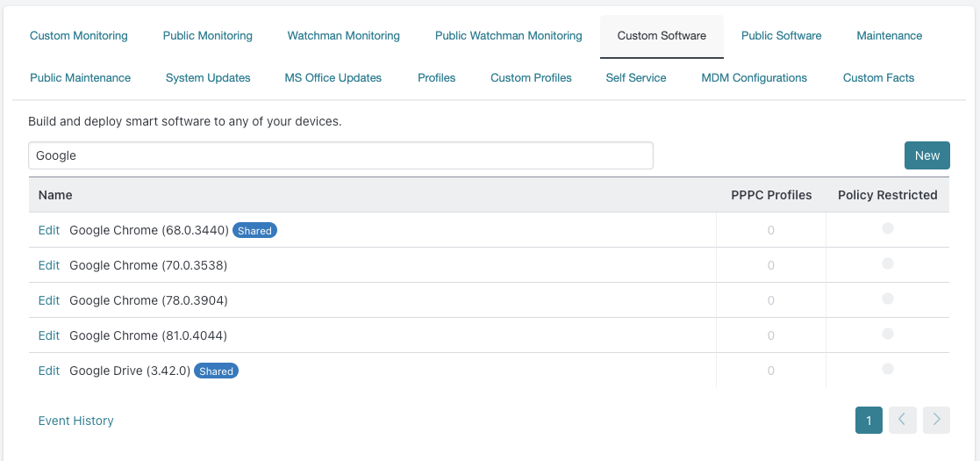Go to the previous page arrow

pos(903,421)
